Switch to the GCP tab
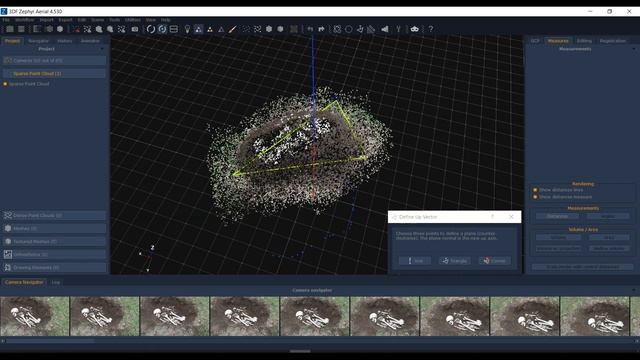The height and width of the screenshot is (360, 640). 535,41
